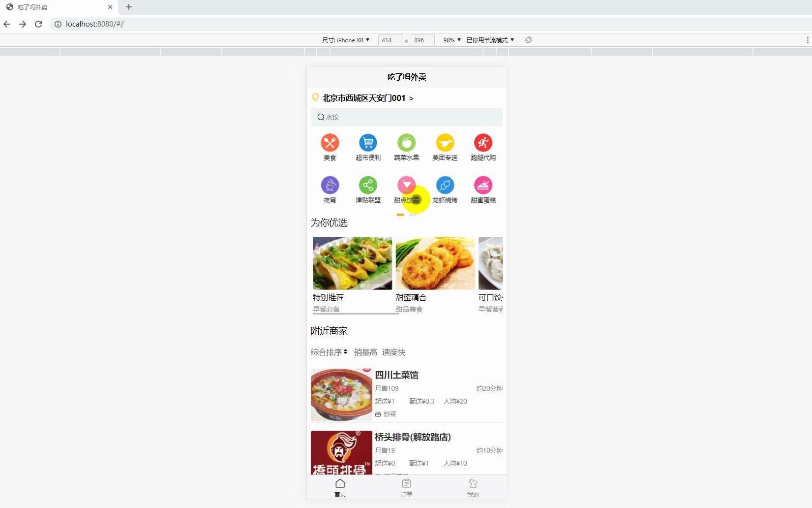Image resolution: width=812 pixels, height=508 pixels.
Task: Click the horizontal scrollbar under recommended dishes
Action: [x=355, y=314]
